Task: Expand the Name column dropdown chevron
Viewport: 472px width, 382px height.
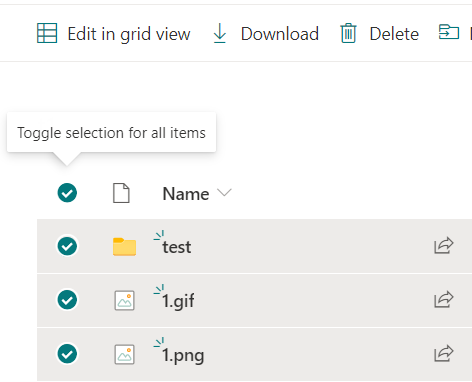Action: point(224,192)
